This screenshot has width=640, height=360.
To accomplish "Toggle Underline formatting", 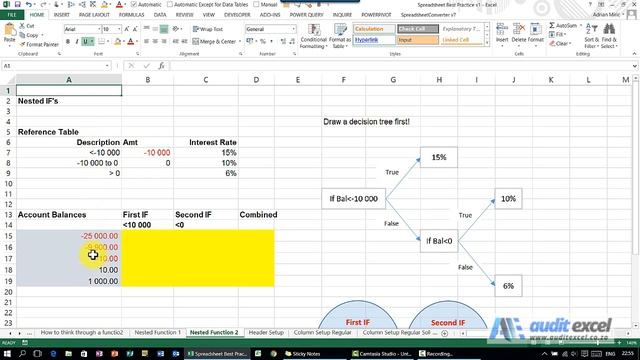I will point(85,42).
